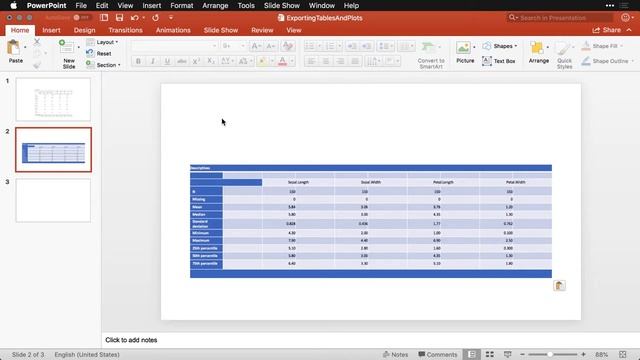640x360 pixels.
Task: Open the Apple menu
Action: pos(13,6)
